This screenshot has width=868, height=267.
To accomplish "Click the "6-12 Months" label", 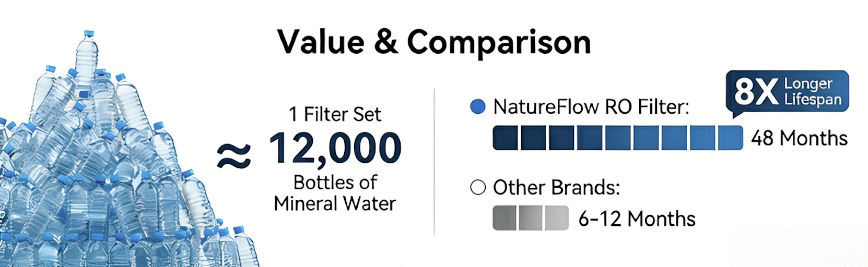I will point(637,219).
